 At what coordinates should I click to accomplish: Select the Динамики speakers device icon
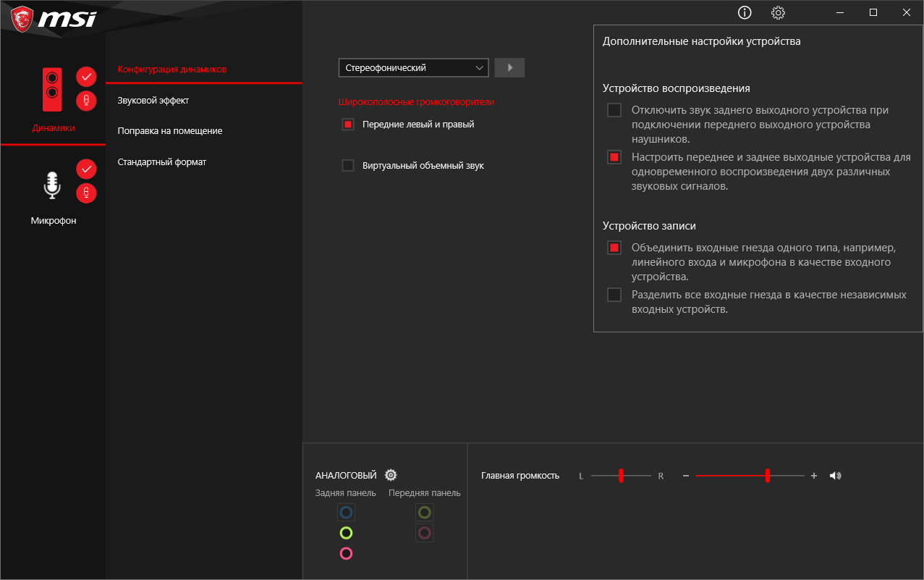coord(52,89)
